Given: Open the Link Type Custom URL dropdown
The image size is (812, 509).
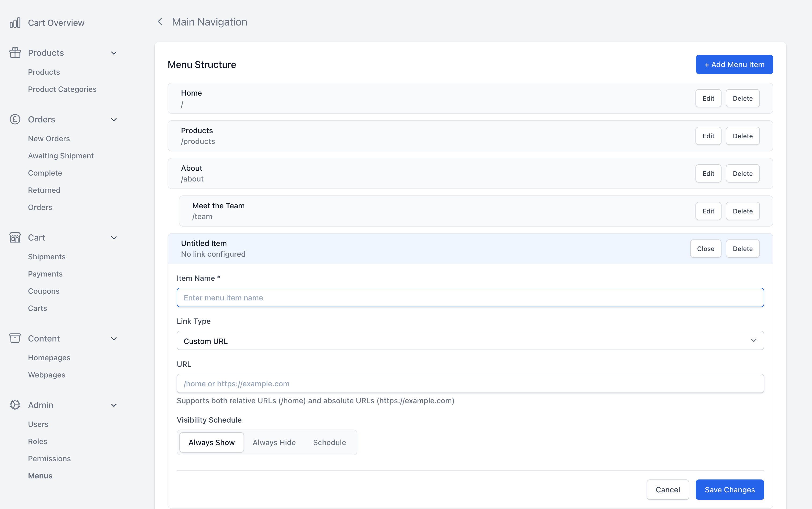Looking at the screenshot, I should coord(470,341).
